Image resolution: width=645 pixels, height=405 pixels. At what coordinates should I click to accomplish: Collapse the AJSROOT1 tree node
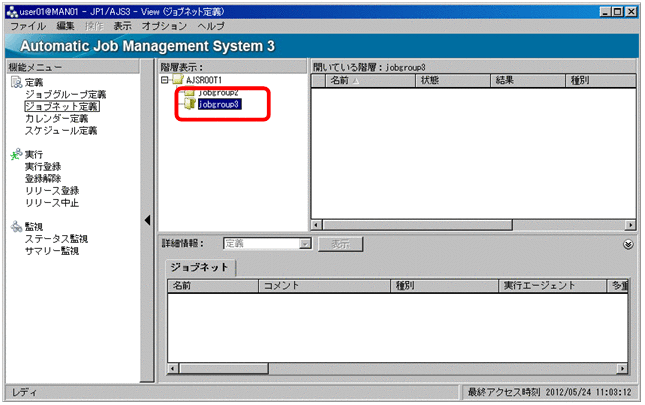point(165,80)
